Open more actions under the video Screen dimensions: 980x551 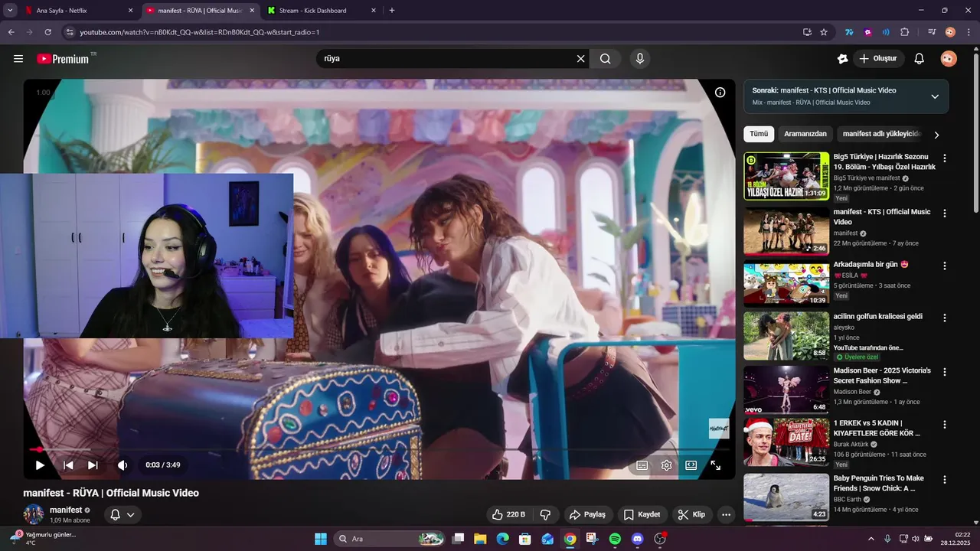pyautogui.click(x=727, y=514)
